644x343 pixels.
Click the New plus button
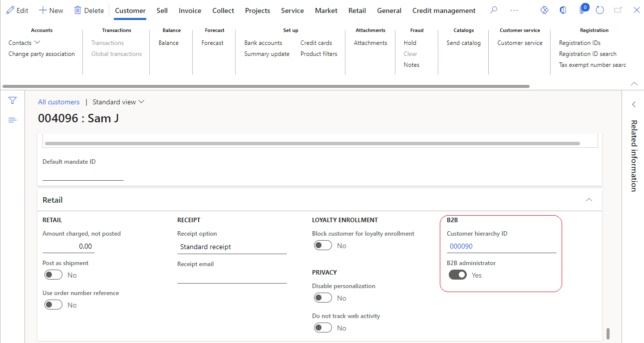tap(51, 10)
